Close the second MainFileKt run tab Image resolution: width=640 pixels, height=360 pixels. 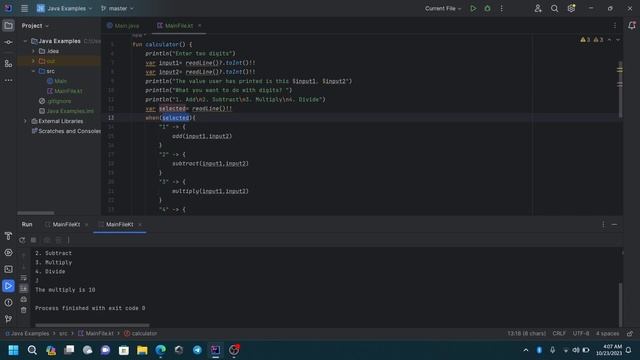[x=140, y=224]
